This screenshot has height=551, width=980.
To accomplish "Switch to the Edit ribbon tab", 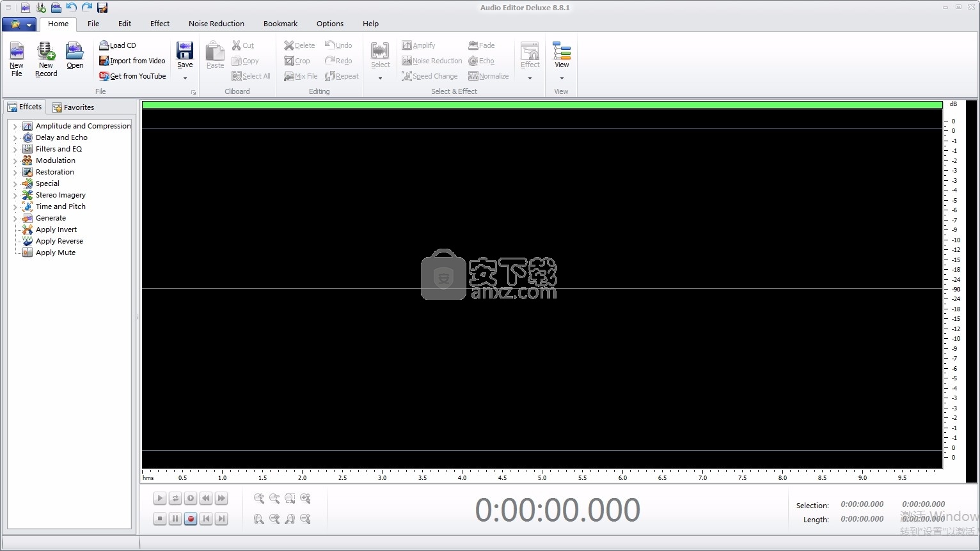I will (125, 24).
